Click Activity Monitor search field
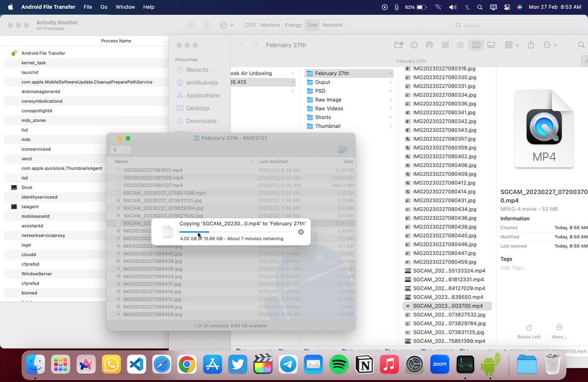The height and width of the screenshot is (382, 588). point(518,25)
